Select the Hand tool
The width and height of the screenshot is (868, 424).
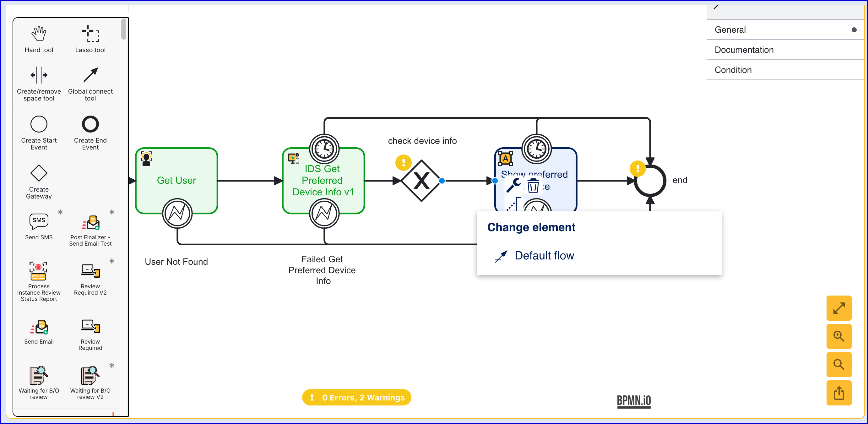pyautogui.click(x=39, y=39)
